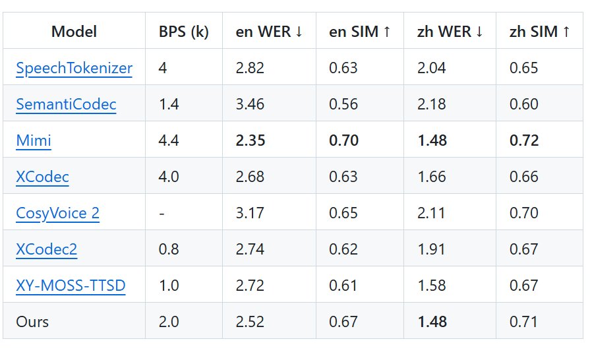Click Mimi's bold 0.72 zh SIM value
The width and height of the screenshot is (590, 364).
(524, 140)
